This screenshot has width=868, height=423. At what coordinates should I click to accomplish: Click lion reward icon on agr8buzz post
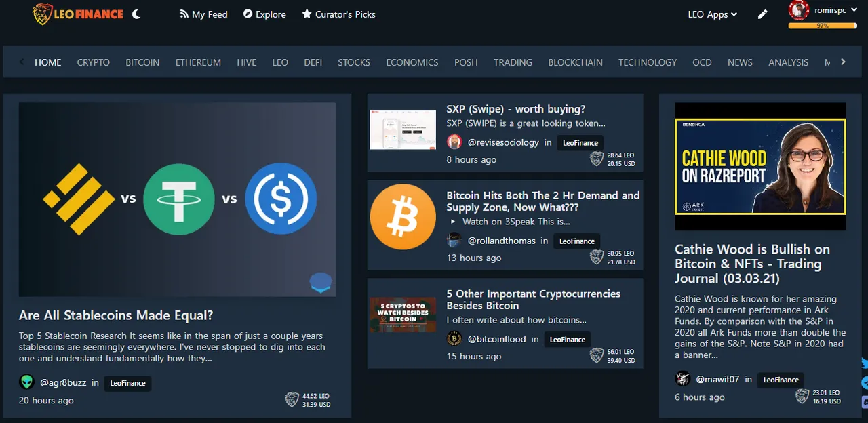tap(292, 400)
